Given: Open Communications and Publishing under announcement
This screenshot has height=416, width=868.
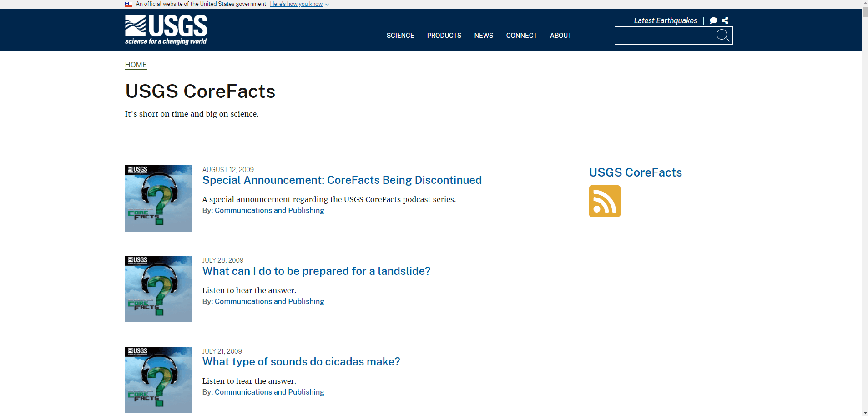Looking at the screenshot, I should pyautogui.click(x=269, y=210).
